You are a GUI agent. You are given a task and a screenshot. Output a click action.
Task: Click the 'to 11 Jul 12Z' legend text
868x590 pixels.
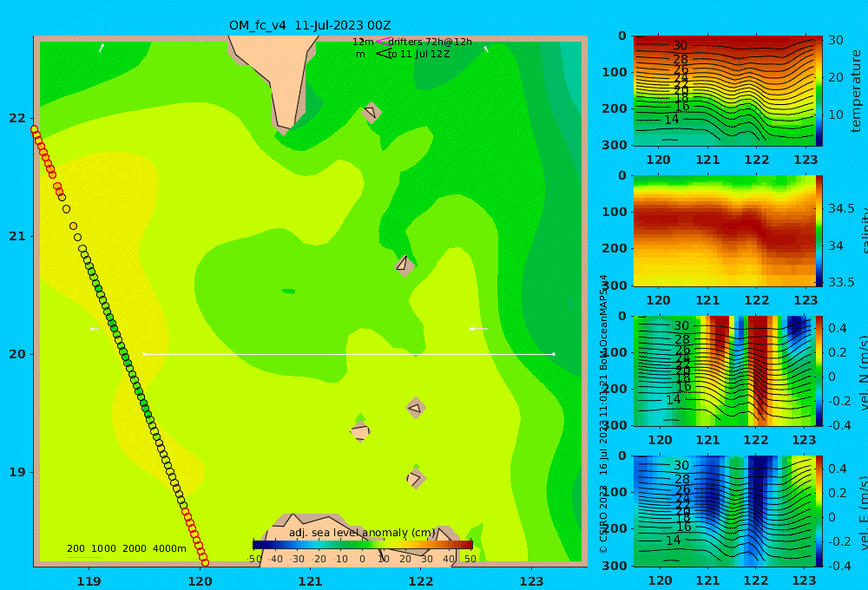[x=418, y=55]
